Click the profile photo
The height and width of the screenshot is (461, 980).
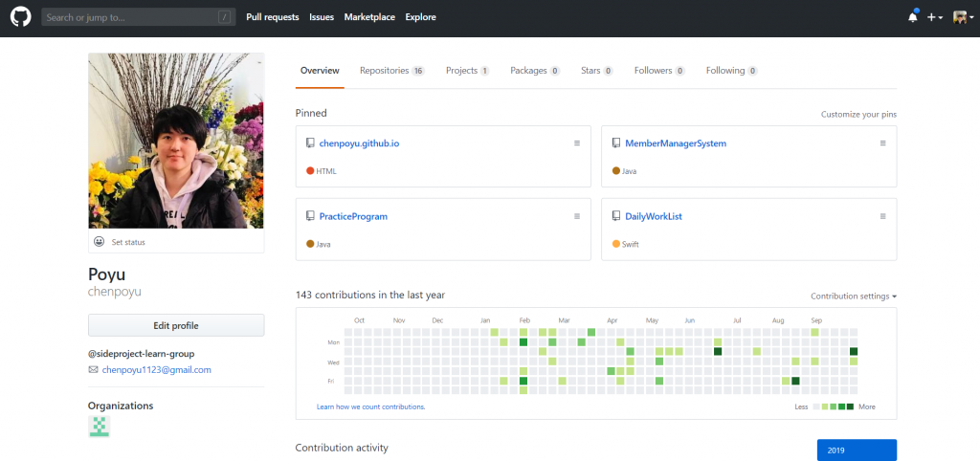pos(176,141)
